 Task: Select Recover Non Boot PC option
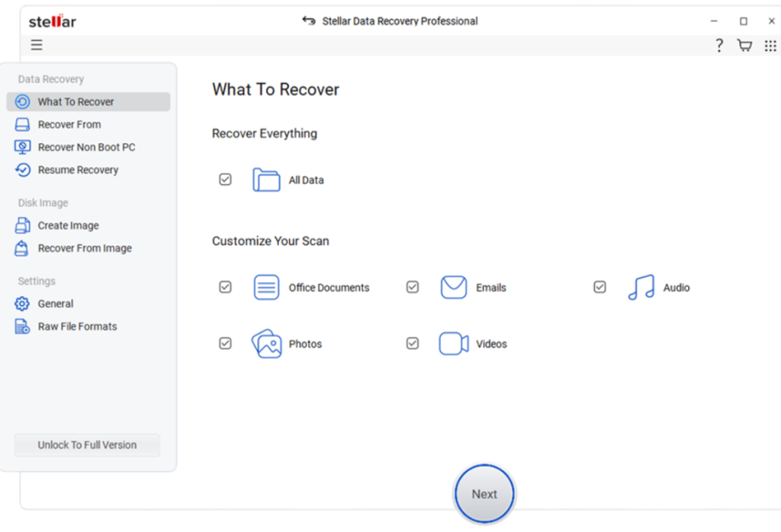point(86,147)
